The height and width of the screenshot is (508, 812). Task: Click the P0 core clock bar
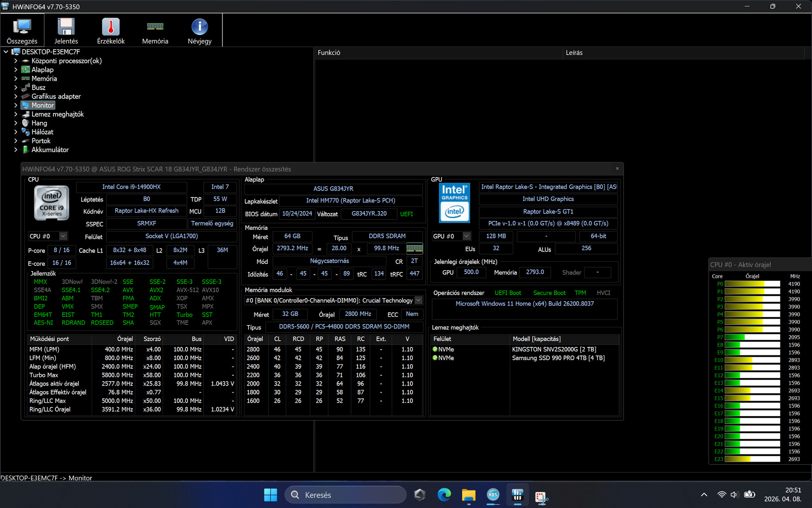753,284
